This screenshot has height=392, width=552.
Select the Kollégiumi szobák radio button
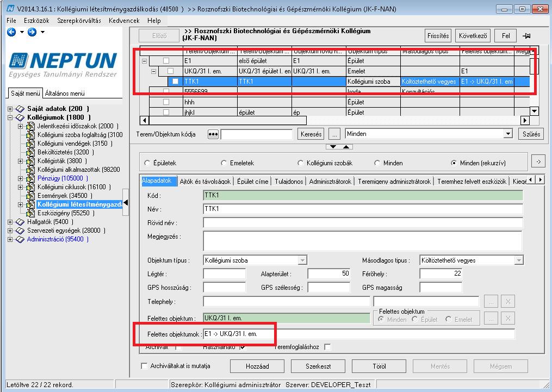pos(300,163)
